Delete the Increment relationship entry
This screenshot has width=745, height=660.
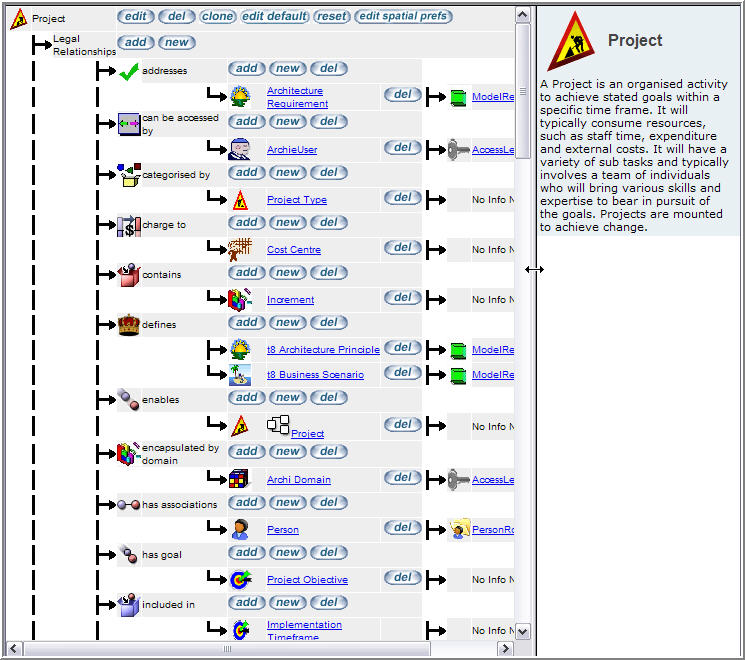402,298
